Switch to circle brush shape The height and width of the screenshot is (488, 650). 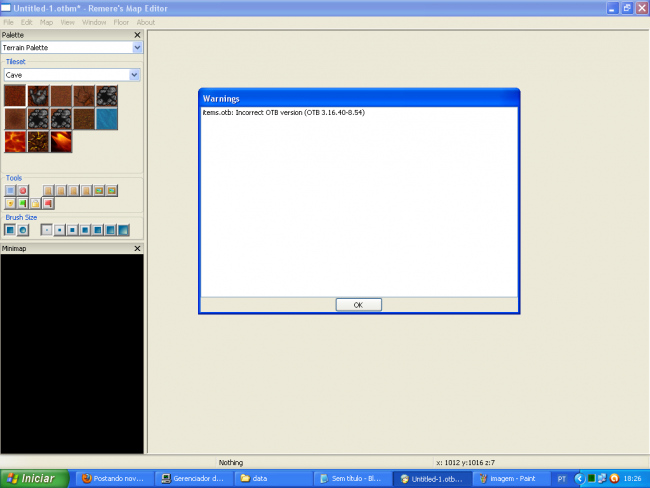[x=23, y=230]
